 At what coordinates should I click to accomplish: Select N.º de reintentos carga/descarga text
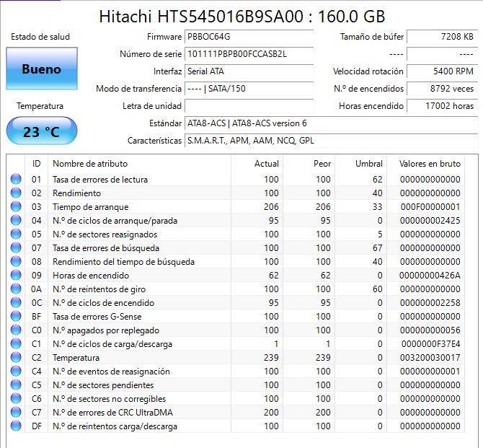[x=115, y=426]
